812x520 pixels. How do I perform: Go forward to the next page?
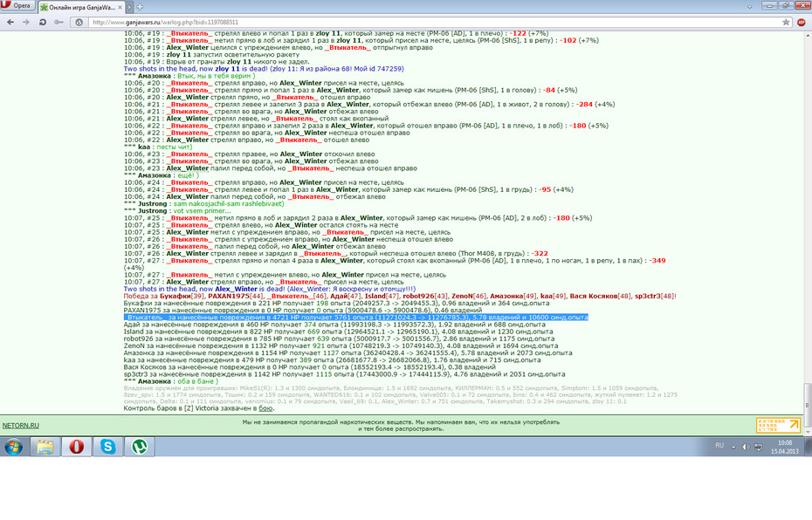[x=26, y=23]
